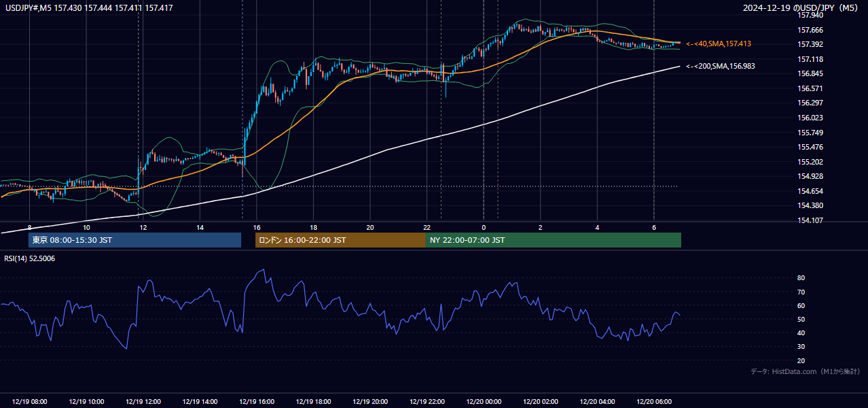
Task: Click the 12/19 18:00 time axis label
Action: [313, 402]
